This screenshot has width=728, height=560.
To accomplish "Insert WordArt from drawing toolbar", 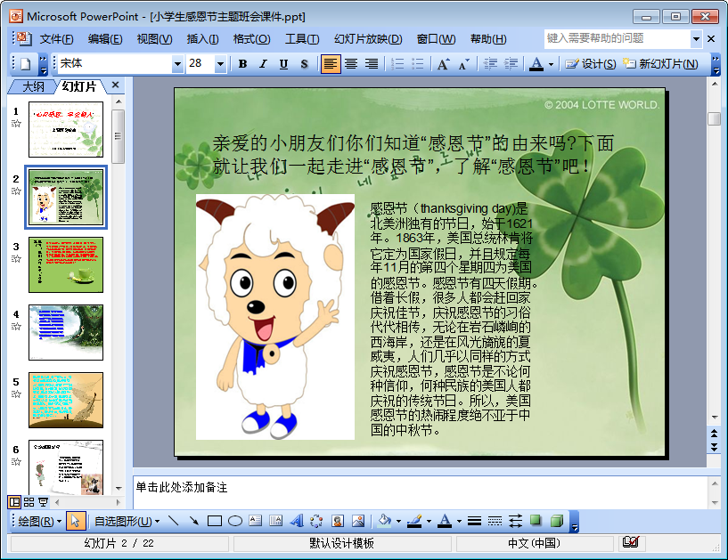I will click(297, 521).
